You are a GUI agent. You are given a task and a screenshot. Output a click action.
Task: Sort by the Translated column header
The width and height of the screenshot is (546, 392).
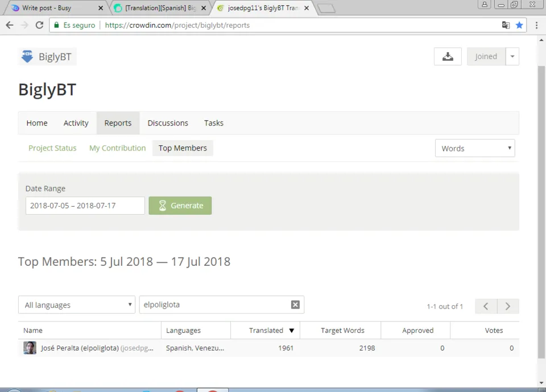[x=266, y=331]
